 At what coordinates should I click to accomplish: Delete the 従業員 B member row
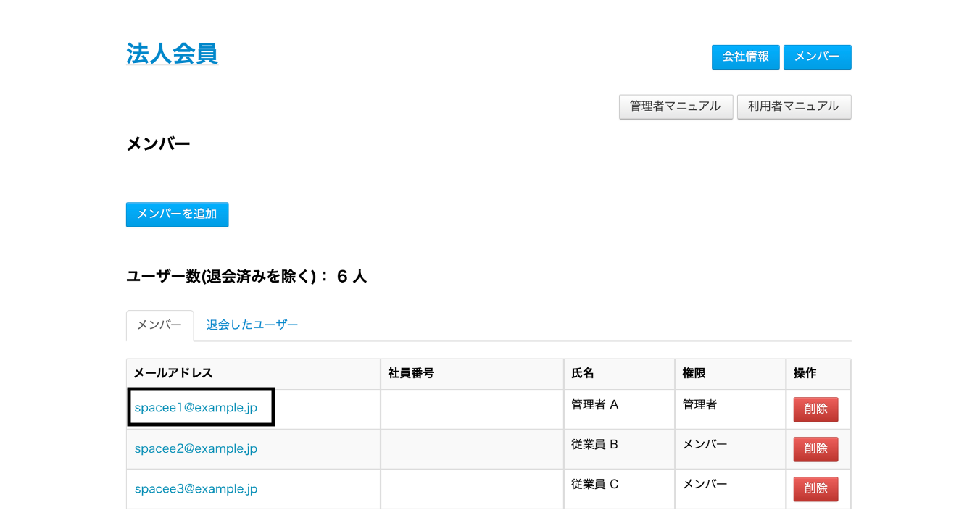tap(815, 449)
